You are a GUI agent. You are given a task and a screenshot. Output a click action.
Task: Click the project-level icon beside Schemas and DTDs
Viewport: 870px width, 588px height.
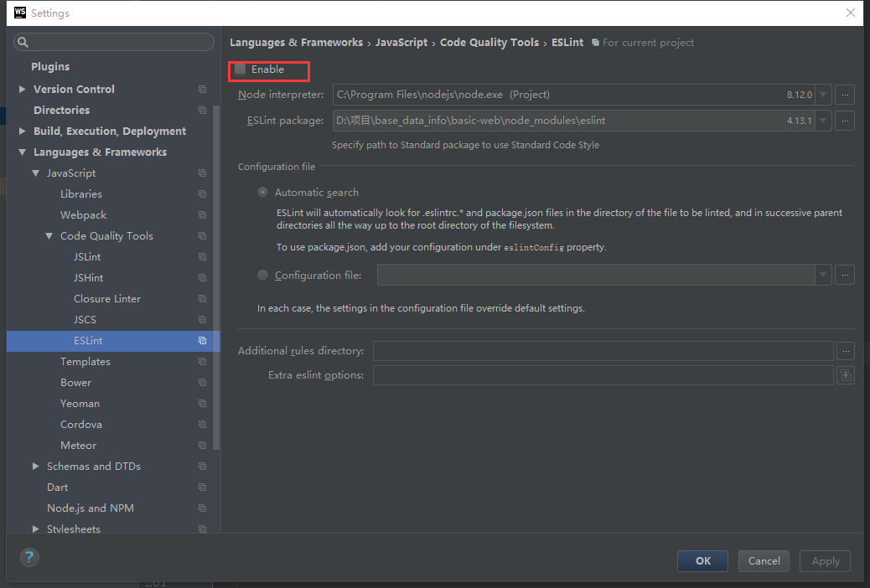[x=203, y=467]
